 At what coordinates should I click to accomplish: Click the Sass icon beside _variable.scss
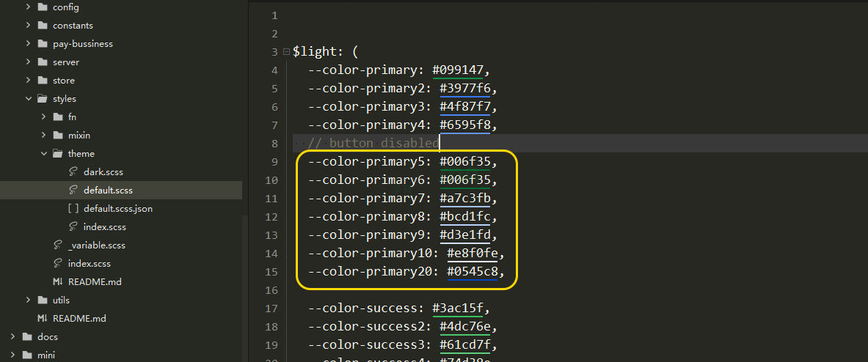pos(57,245)
